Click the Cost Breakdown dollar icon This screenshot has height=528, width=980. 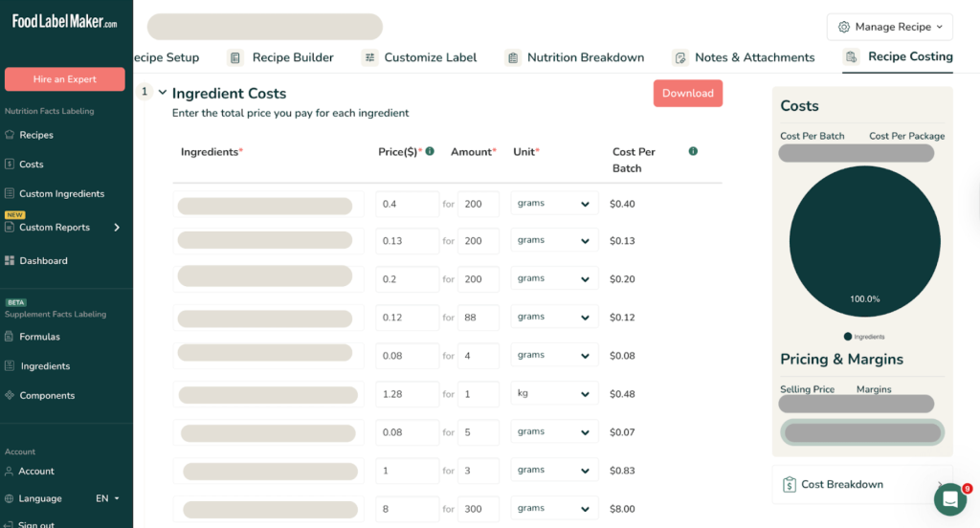pyautogui.click(x=790, y=484)
